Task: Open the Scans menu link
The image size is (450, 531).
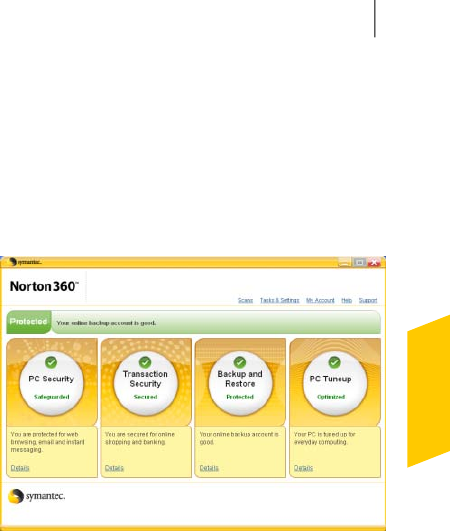Action: point(245,300)
